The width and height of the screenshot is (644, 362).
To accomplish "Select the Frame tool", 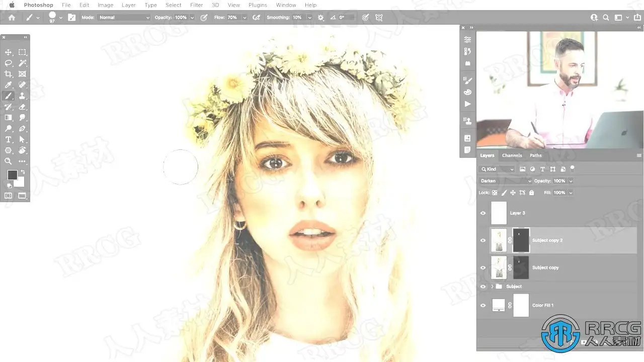I will click(x=22, y=74).
